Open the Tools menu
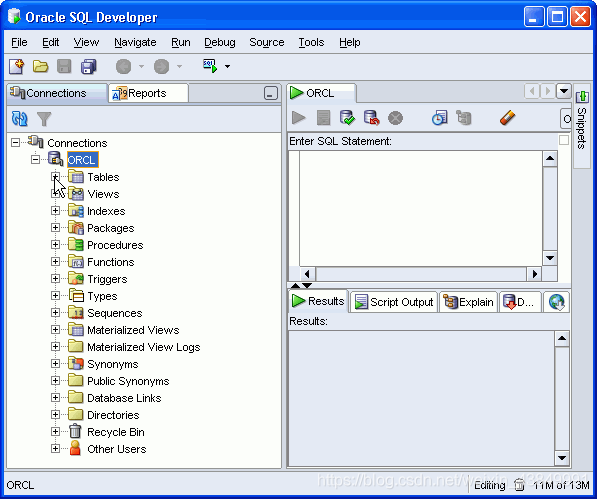The height and width of the screenshot is (499, 597). (x=311, y=42)
